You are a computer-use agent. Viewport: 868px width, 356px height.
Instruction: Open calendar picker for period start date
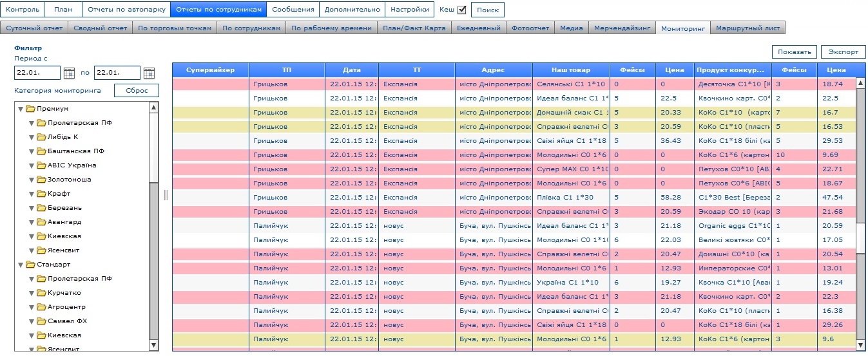click(69, 73)
